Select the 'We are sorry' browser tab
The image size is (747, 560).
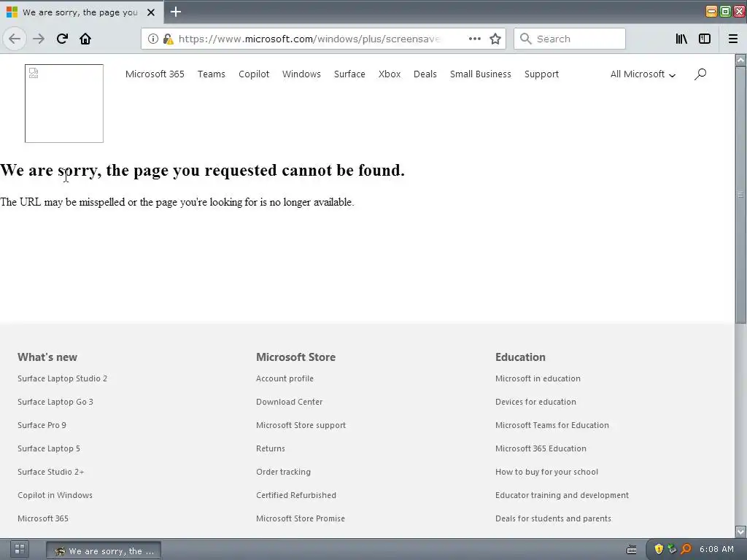(x=82, y=12)
